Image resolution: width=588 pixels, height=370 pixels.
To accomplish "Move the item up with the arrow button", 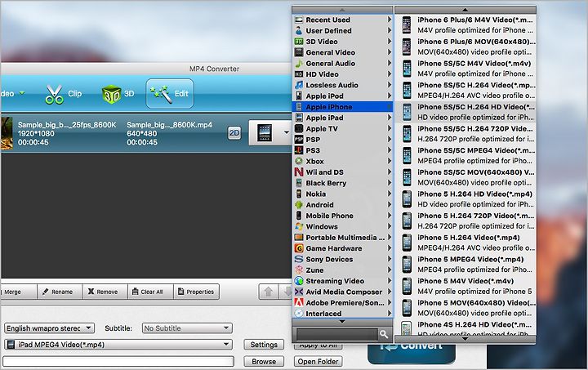I will (x=268, y=292).
